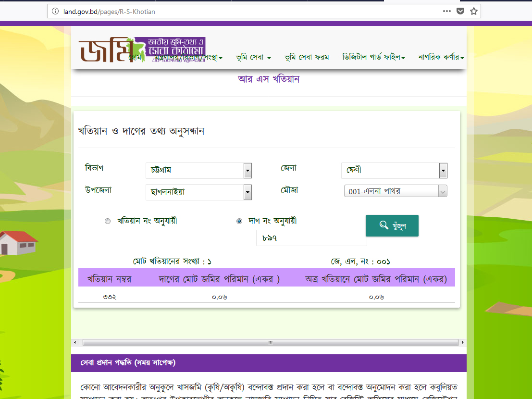This screenshot has width=532, height=399.
Task: Open মন্ত্রণালয়/বিভাগ/সংস্থা menu
Action: pyautogui.click(x=188, y=57)
